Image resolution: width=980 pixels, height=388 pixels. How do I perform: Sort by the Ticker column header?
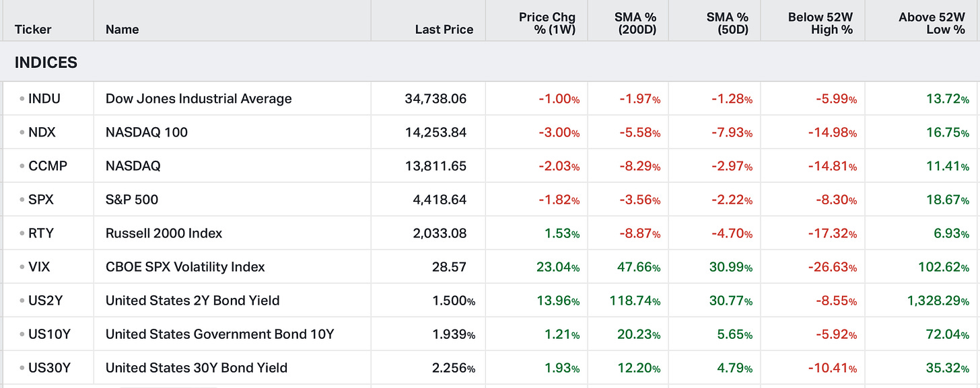[x=33, y=30]
